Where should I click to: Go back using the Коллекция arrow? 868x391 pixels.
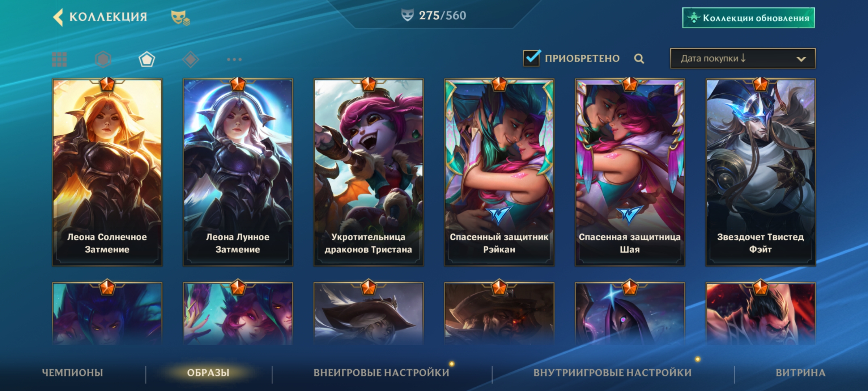[58, 17]
